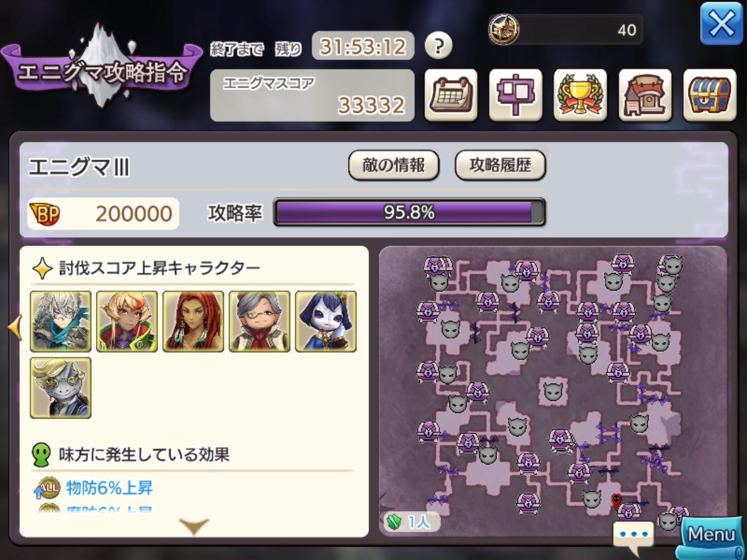Viewport: 747px width, 560px height.
Task: Select the blonde glasses frog character portrait
Action: tap(61, 388)
